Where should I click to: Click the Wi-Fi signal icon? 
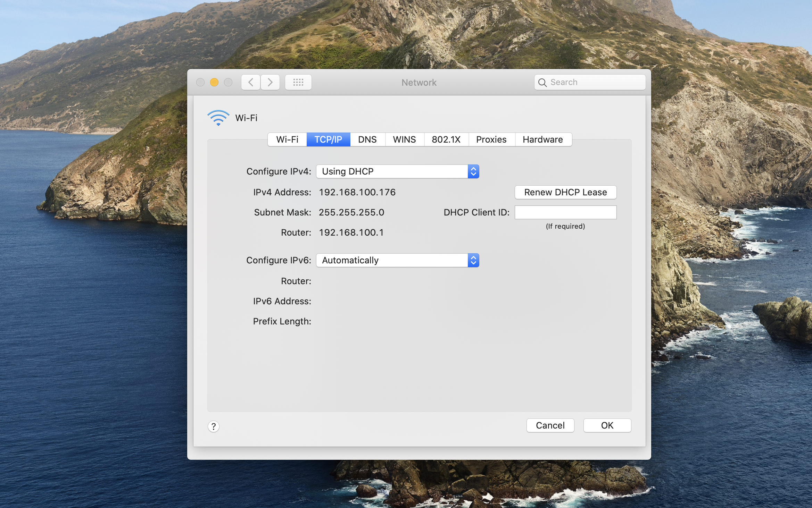coord(218,118)
